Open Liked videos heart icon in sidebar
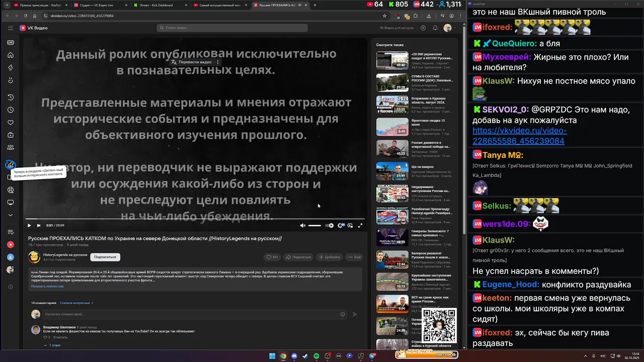The width and height of the screenshot is (644, 362). click(11, 123)
